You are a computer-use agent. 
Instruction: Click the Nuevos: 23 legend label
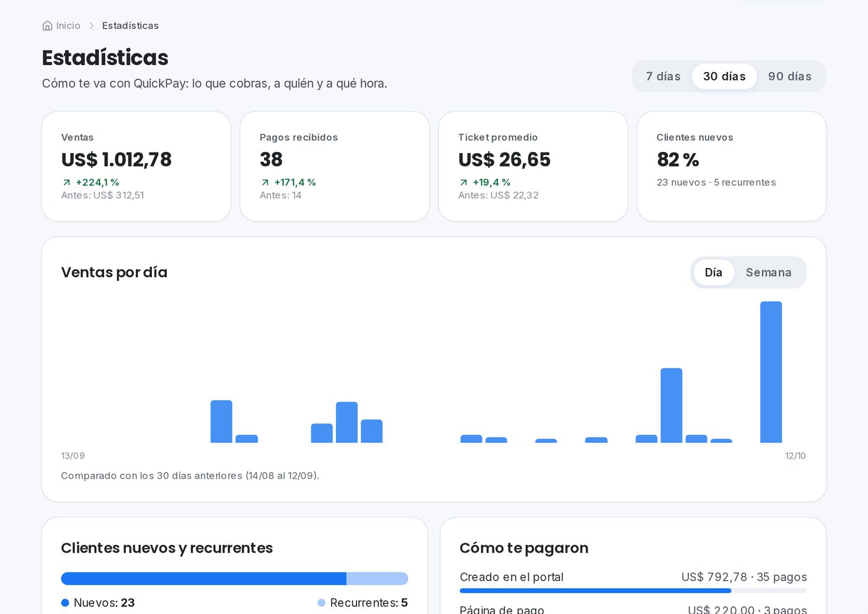(x=104, y=603)
